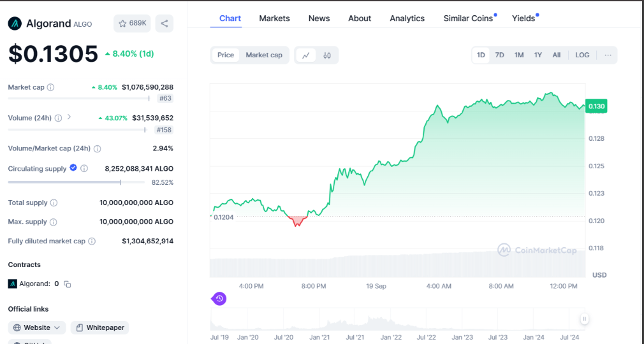Viewport: 644px width, 344px height.
Task: Click the 82.52% circulating percentage
Action: tap(162, 183)
